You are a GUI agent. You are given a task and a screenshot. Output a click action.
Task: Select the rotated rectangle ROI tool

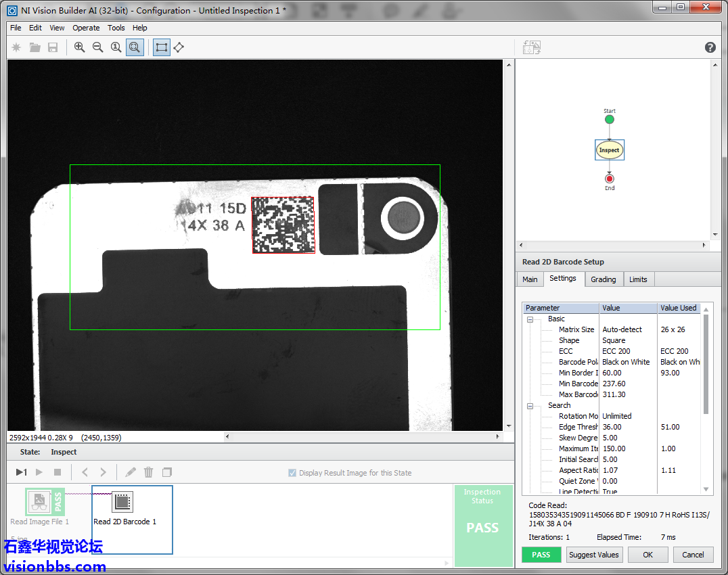click(179, 47)
